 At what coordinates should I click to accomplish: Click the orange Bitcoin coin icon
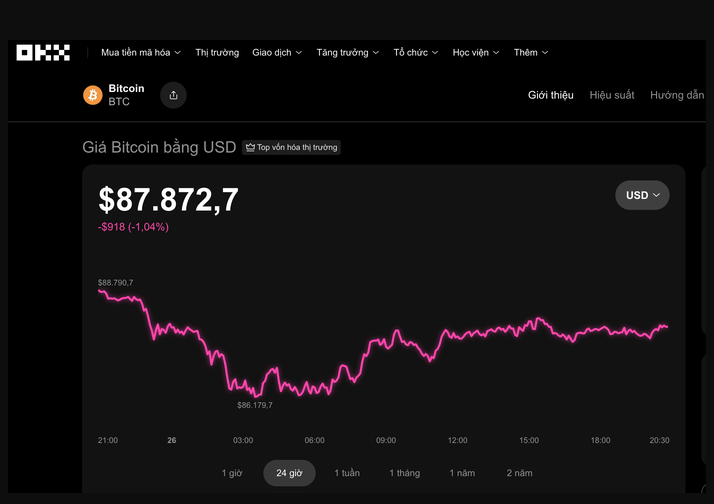pyautogui.click(x=92, y=95)
